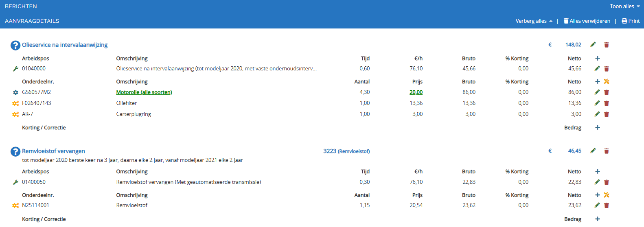Edit part AR-7 Carterplugring

[x=597, y=114]
